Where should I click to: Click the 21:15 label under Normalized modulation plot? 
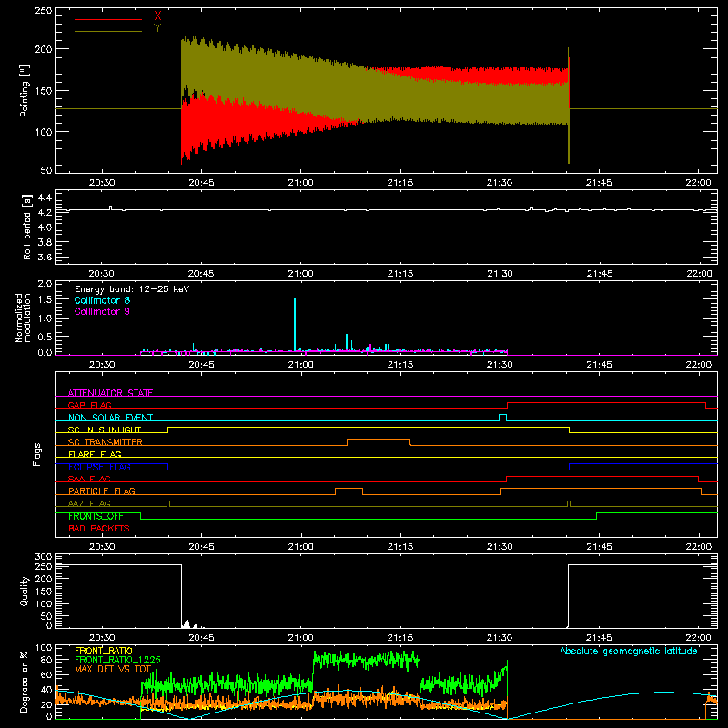[400, 365]
